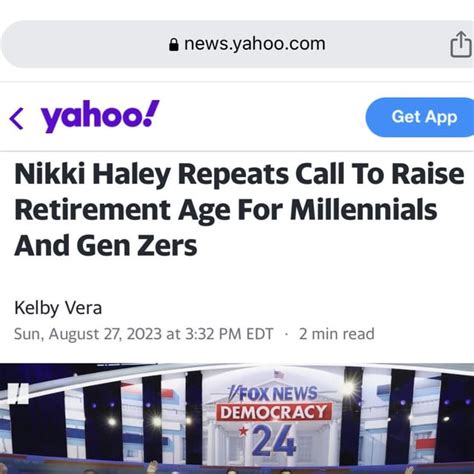Focus the browser address bar field
The width and height of the screenshot is (474, 474).
click(x=237, y=44)
